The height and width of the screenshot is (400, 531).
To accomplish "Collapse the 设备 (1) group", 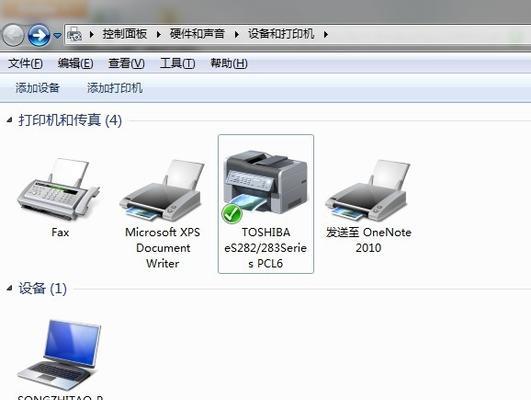I will click(x=9, y=289).
